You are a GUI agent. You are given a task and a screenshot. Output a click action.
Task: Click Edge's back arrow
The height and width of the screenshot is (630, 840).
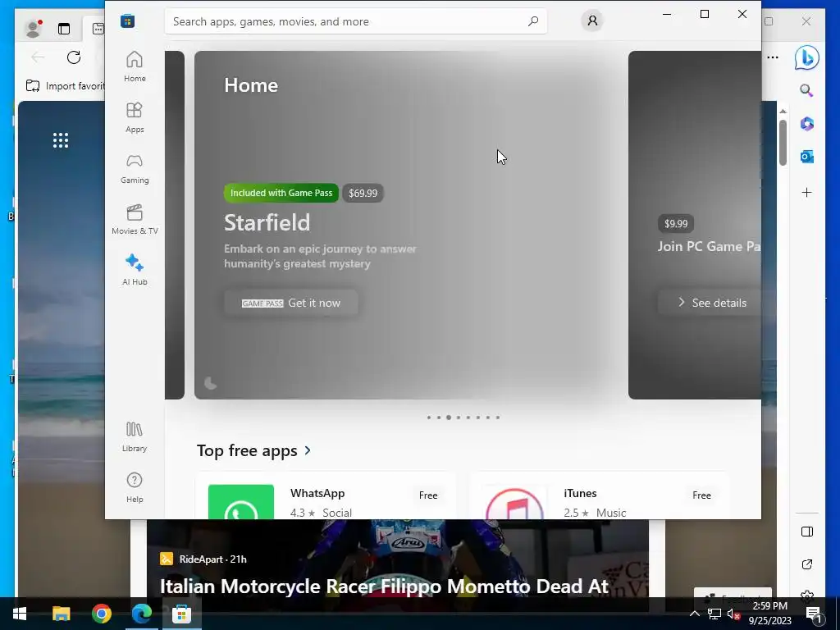click(x=38, y=57)
